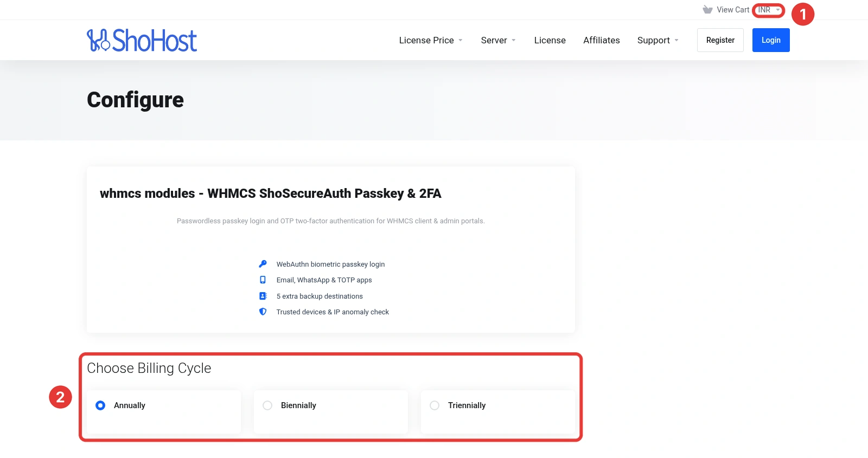Click the 'Choose Billing Cycle' heading

(x=149, y=368)
